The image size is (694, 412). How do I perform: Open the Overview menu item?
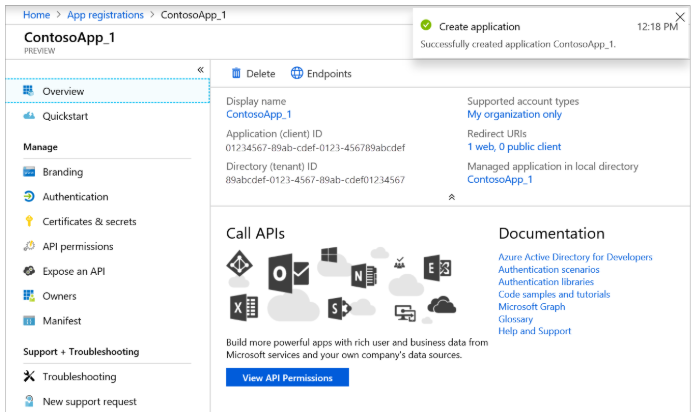point(108,91)
